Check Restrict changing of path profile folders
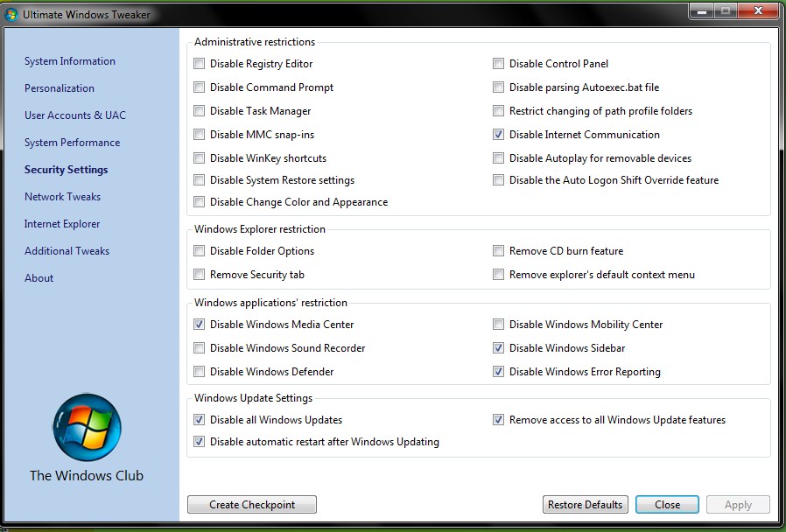786x532 pixels. pos(498,111)
